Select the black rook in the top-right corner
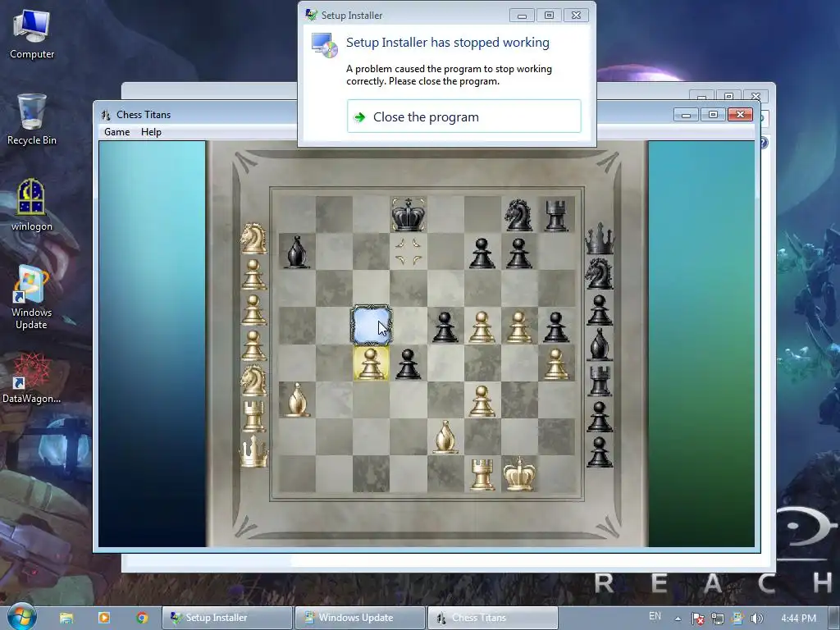 tap(556, 215)
